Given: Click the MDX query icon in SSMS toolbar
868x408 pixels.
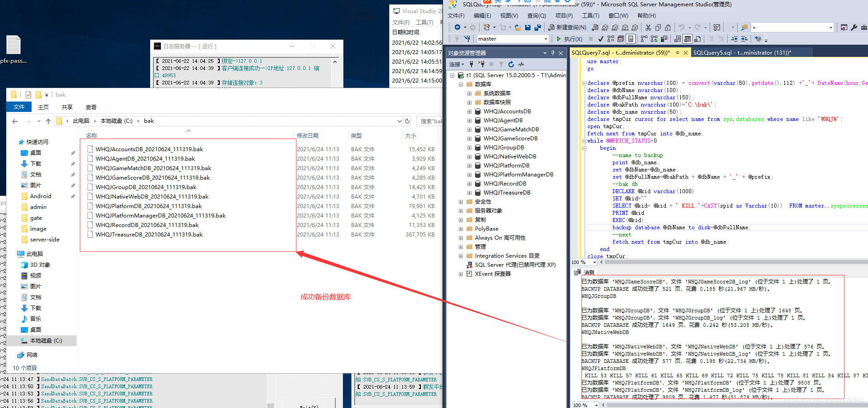Looking at the screenshot, I should (x=605, y=28).
